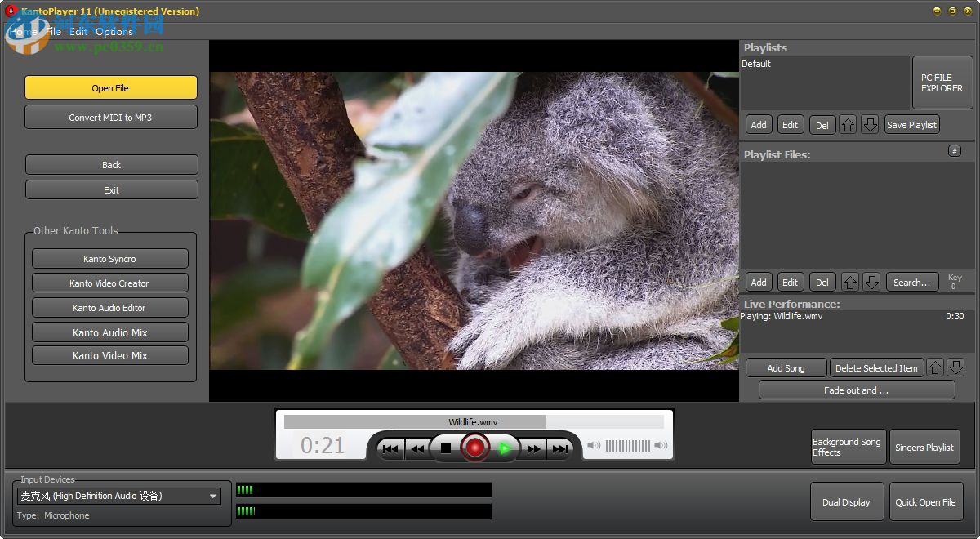This screenshot has width=980, height=539.
Task: Click the speaker icon left of volume bars
Action: click(593, 446)
